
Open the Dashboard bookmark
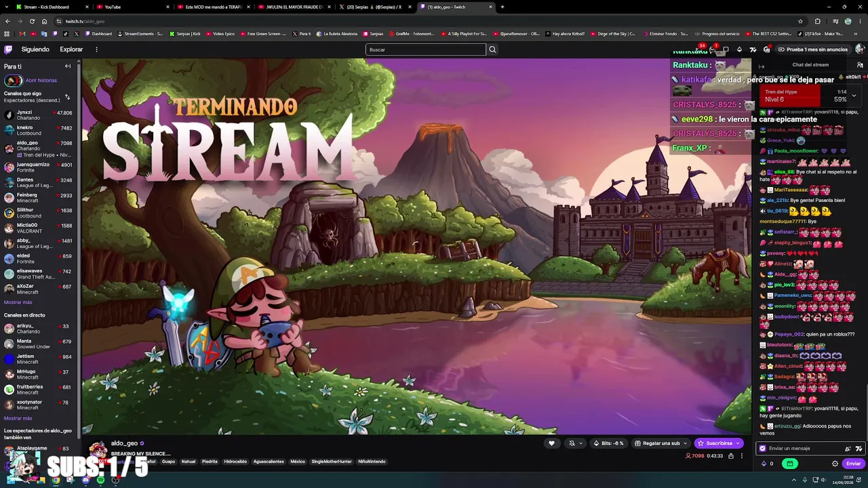pyautogui.click(x=98, y=34)
